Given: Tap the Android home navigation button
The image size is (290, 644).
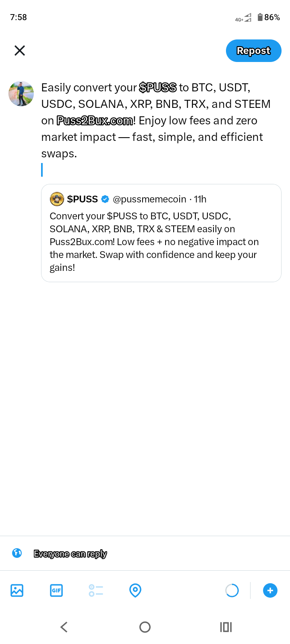Looking at the screenshot, I should (145, 627).
